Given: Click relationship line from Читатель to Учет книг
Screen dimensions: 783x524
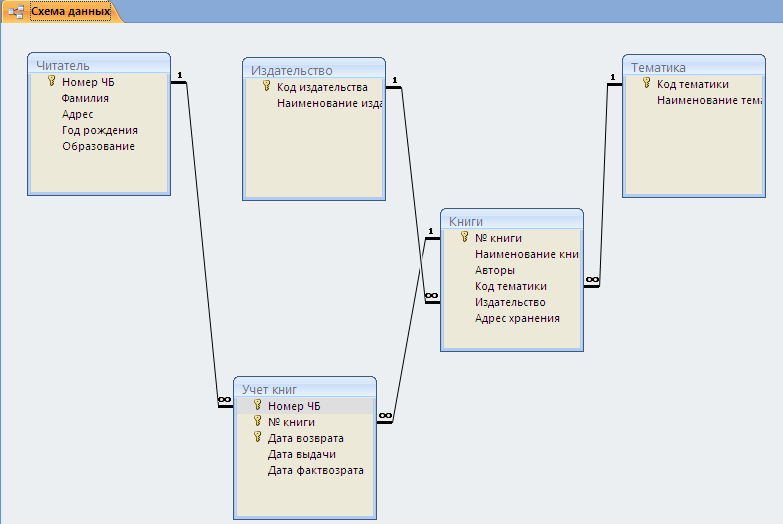Looking at the screenshot, I should [202, 245].
